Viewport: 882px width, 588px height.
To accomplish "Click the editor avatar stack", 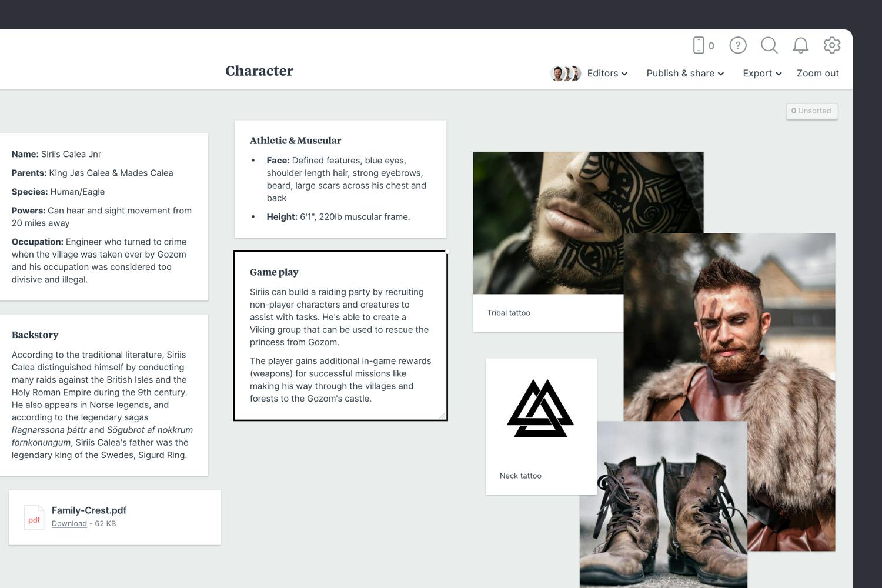I will (x=564, y=73).
